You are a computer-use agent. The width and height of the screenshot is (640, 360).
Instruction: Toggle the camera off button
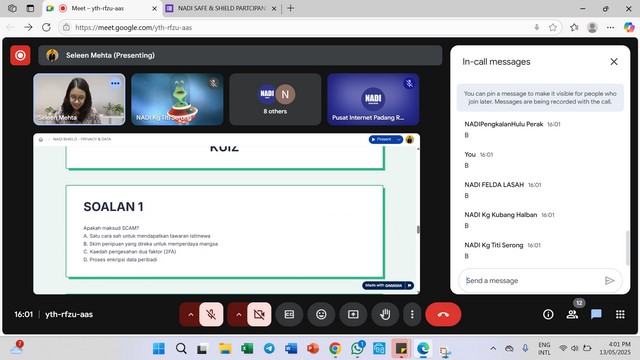tap(259, 314)
